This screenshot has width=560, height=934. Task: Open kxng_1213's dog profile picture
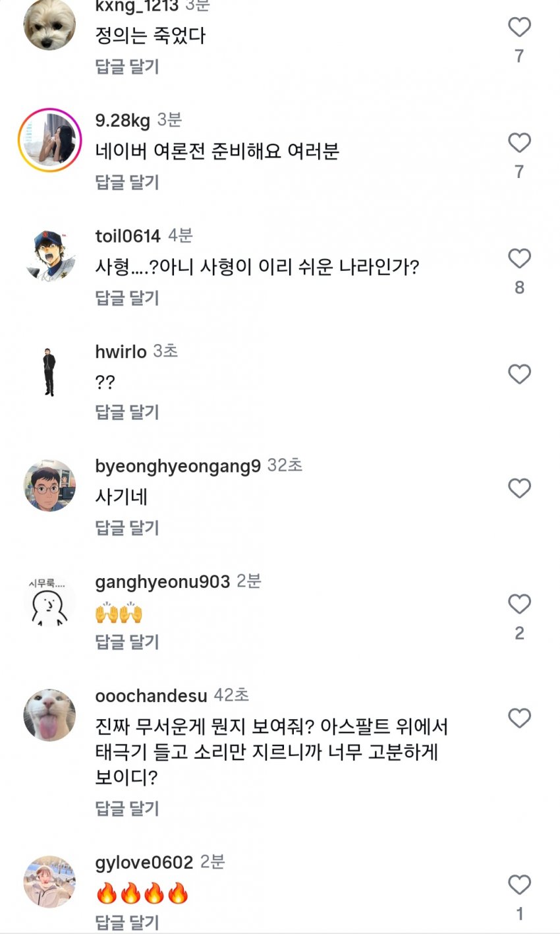pos(49,24)
